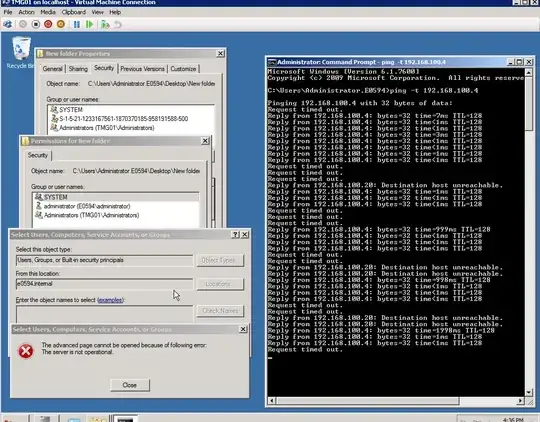The height and width of the screenshot is (422, 540).
Task: Open the View menu
Action: [97, 12]
